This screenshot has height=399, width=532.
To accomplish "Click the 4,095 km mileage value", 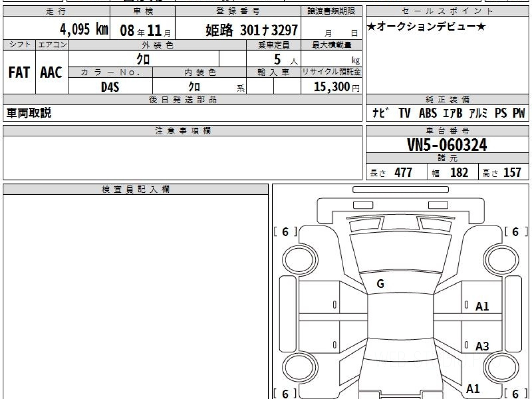I will (84, 30).
